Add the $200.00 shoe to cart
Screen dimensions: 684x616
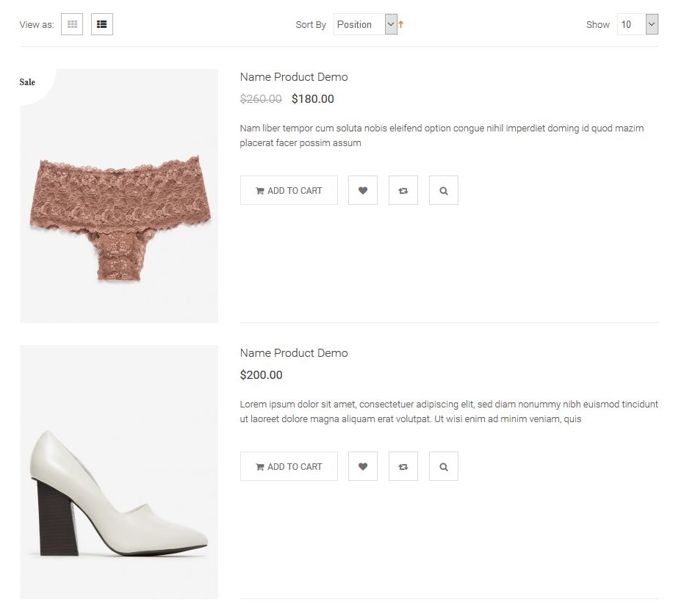289,466
